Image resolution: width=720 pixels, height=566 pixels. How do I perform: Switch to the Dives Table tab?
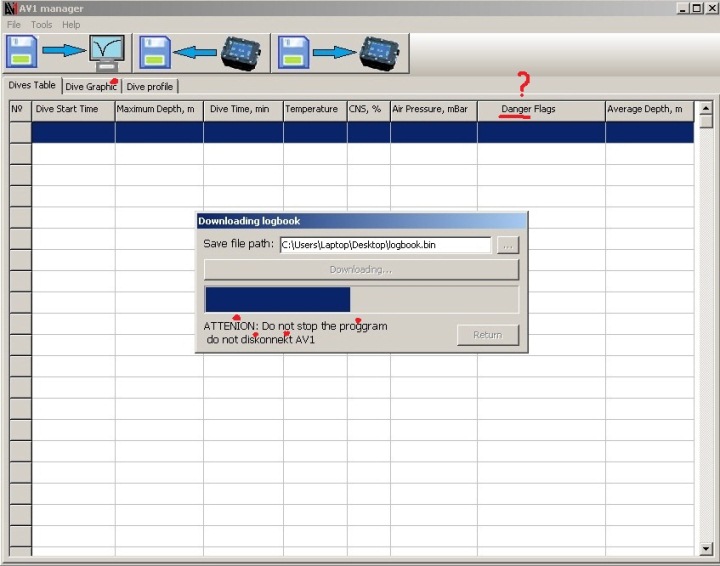click(x=32, y=86)
